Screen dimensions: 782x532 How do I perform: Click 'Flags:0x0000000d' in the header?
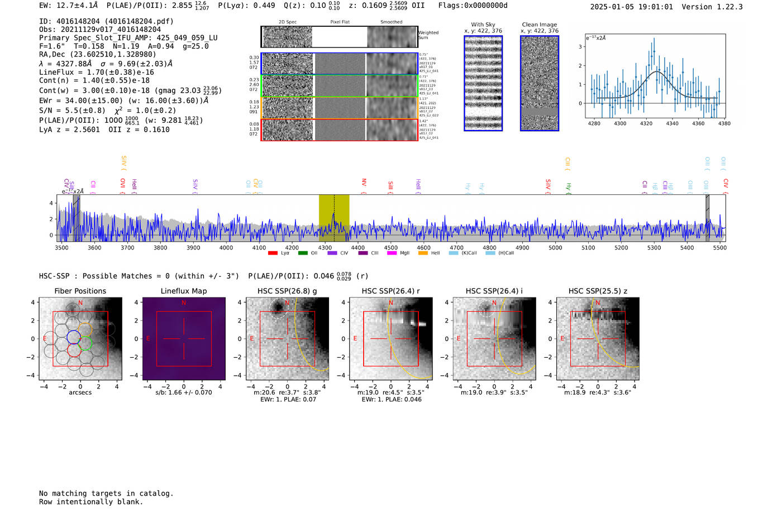[x=473, y=6]
